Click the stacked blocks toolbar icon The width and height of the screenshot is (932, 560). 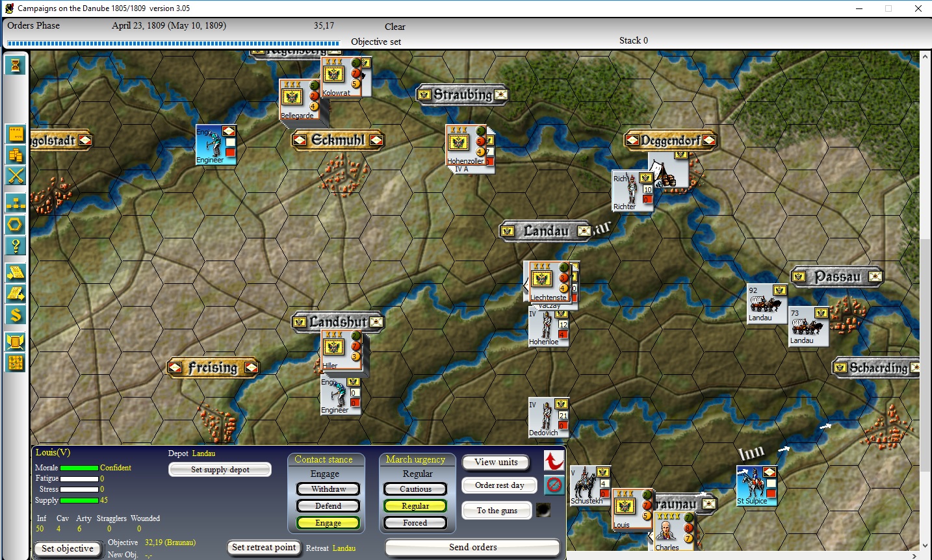click(16, 155)
